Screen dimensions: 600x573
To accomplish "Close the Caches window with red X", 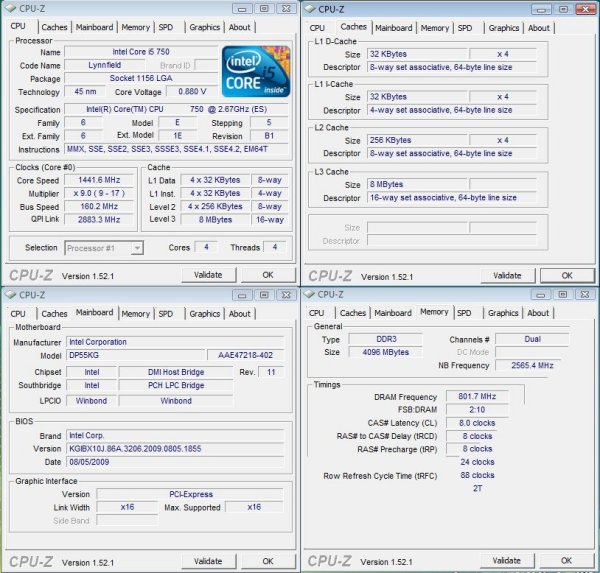I will (x=585, y=9).
